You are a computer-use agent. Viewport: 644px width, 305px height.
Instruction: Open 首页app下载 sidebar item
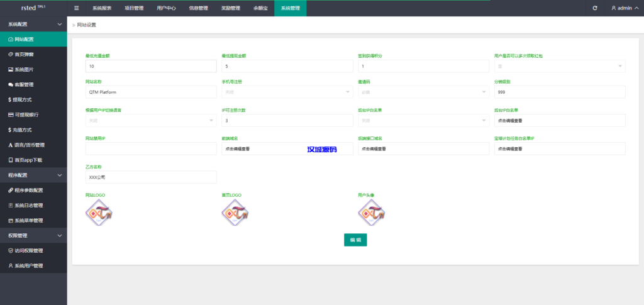(28, 160)
